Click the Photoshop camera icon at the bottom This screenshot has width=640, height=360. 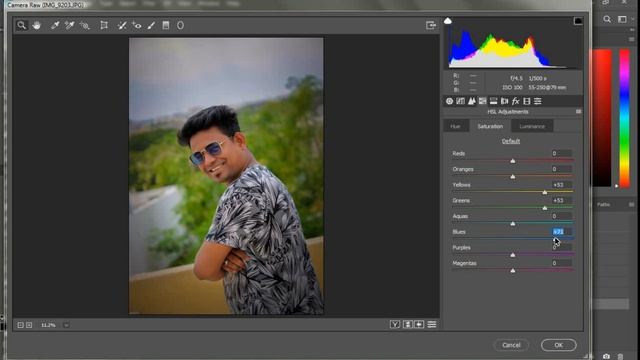606,356
